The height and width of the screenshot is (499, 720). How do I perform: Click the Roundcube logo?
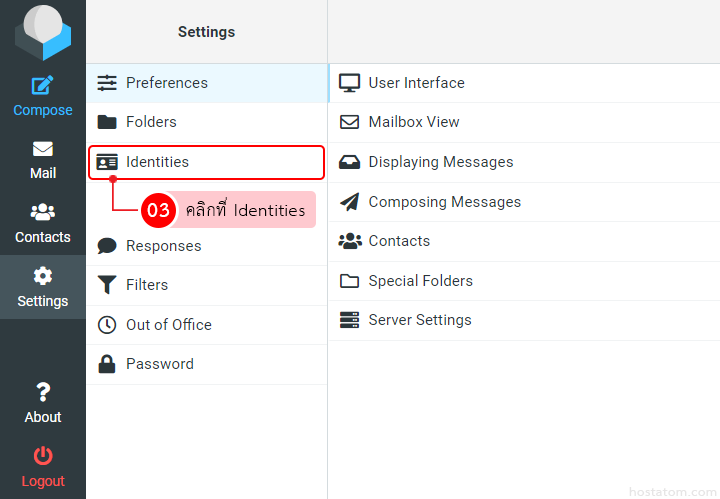[x=42, y=32]
